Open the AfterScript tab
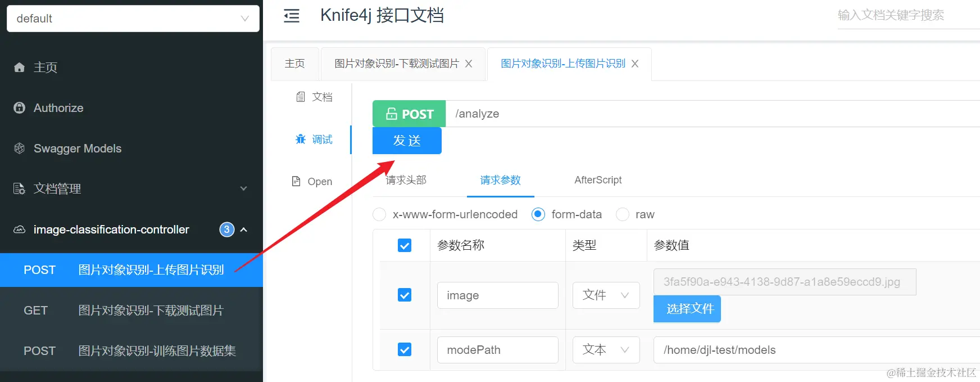980x382 pixels. 598,180
